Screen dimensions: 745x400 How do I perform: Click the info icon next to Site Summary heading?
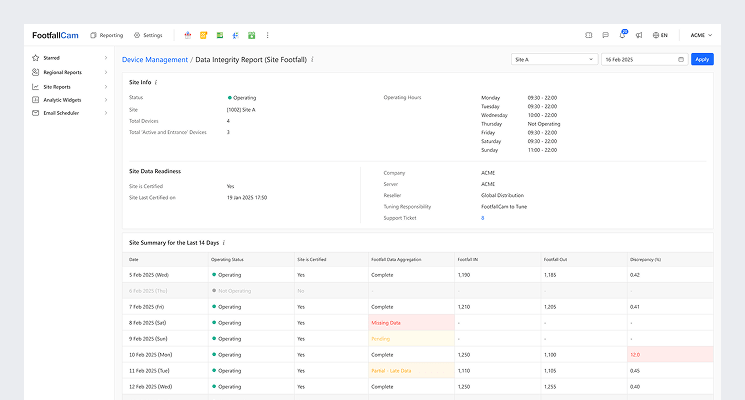pyautogui.click(x=223, y=242)
